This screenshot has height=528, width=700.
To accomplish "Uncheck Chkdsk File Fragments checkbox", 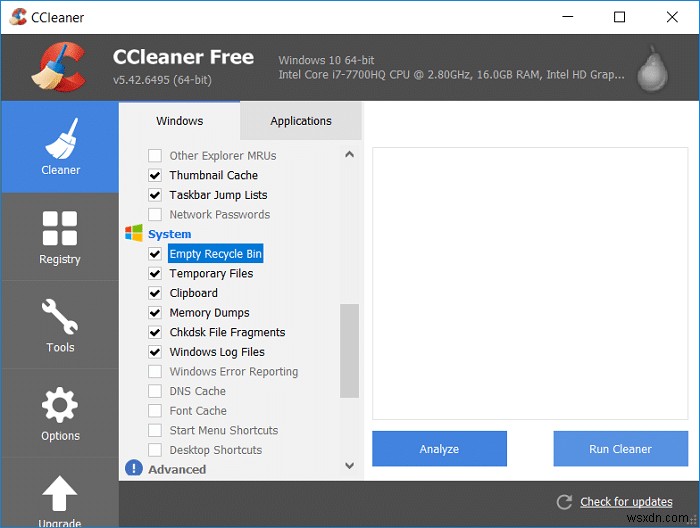I will (x=155, y=332).
